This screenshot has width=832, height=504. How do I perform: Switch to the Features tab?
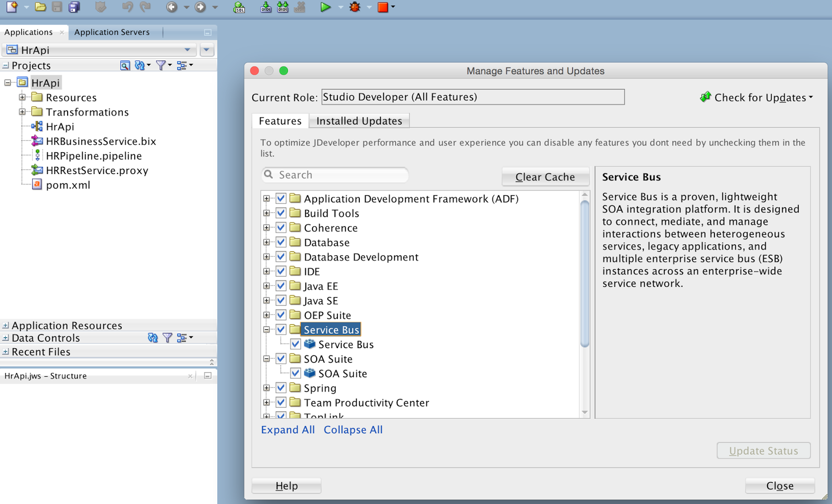coord(280,121)
